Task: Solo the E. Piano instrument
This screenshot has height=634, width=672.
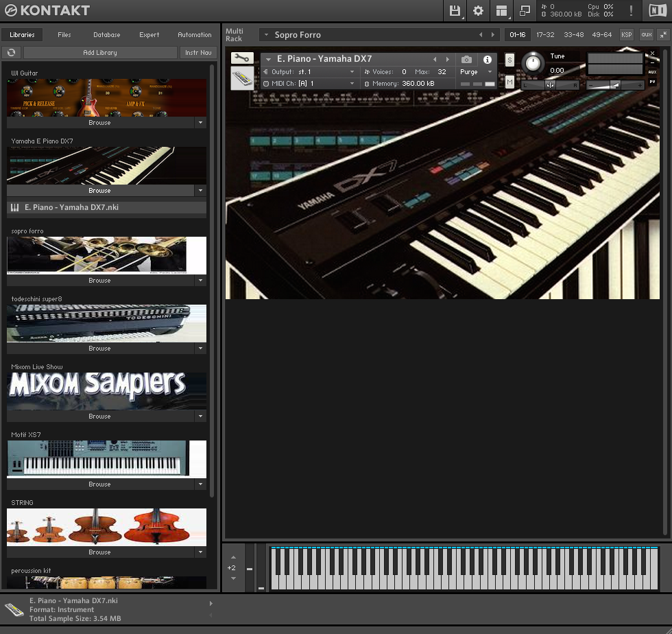Action: [509, 60]
